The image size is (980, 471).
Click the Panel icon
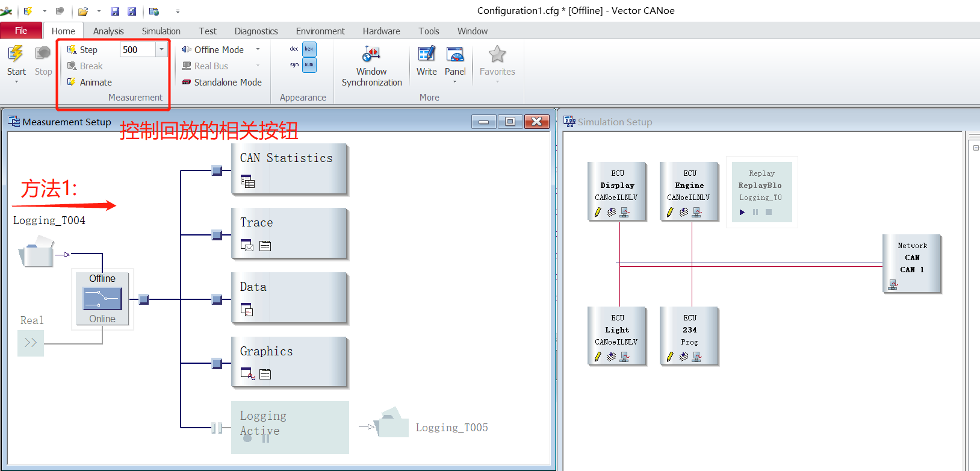[x=455, y=55]
